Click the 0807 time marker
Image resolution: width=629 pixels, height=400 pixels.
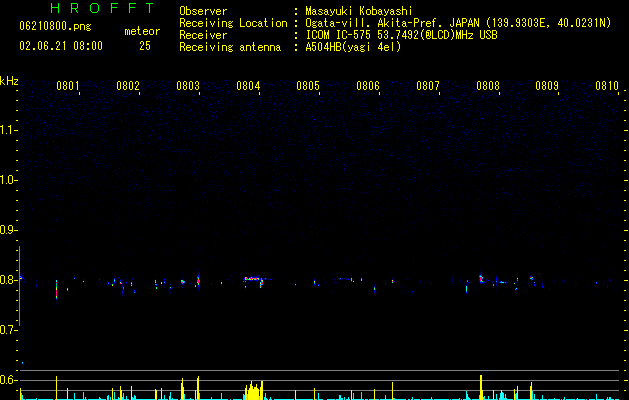(x=428, y=86)
